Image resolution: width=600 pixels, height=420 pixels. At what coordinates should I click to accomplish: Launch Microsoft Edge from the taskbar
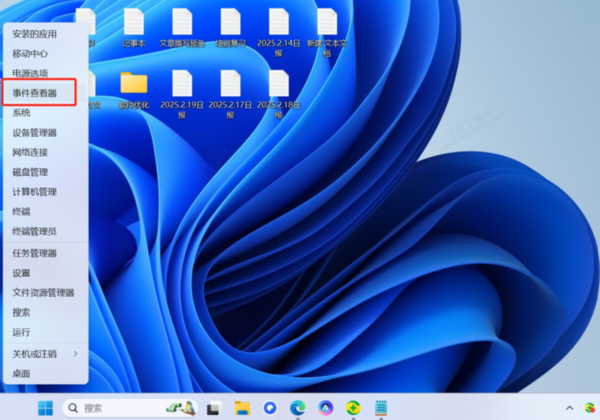click(298, 408)
